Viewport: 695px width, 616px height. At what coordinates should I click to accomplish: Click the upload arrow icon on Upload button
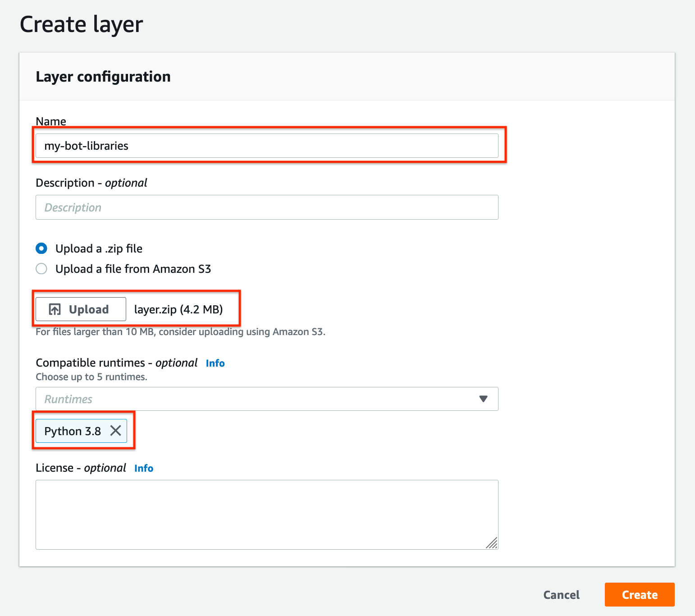click(x=55, y=309)
